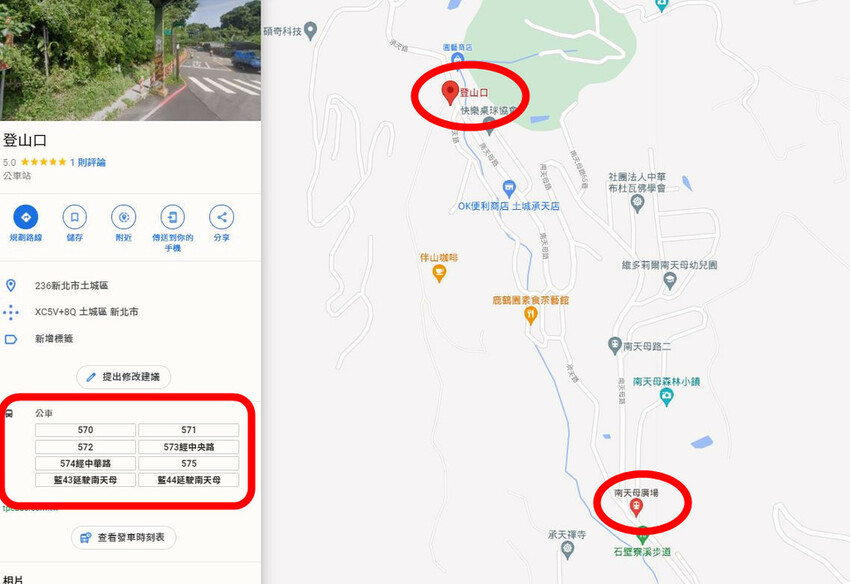Select the 南天母廣場 bus stop marker

pos(636,508)
